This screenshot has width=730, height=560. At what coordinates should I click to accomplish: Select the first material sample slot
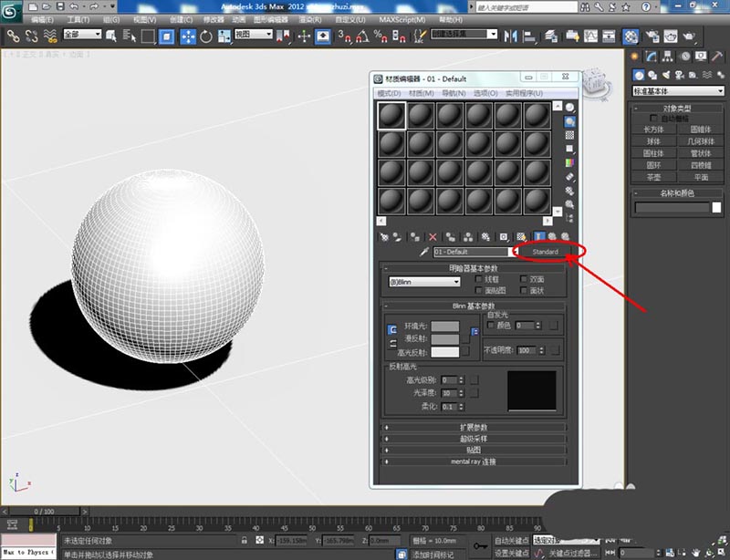pyautogui.click(x=392, y=115)
